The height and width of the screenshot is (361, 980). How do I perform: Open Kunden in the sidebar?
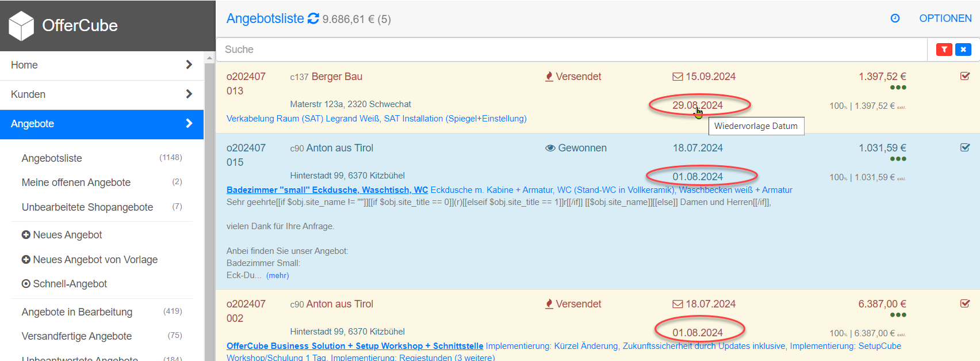click(102, 94)
